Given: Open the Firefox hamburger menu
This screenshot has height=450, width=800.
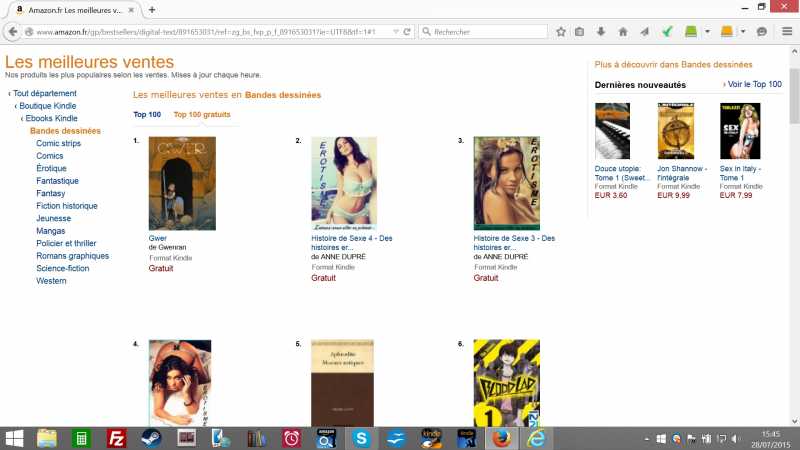Looking at the screenshot, I should tap(787, 32).
